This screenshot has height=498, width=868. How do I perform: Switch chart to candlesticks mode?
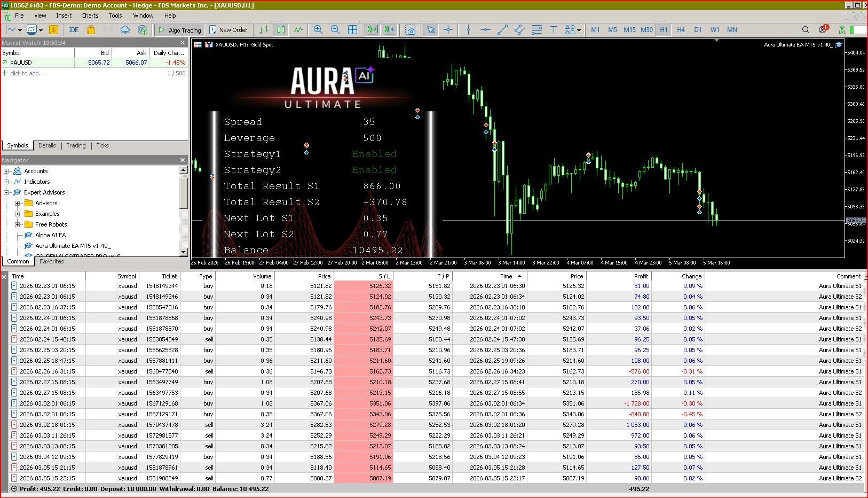pos(281,30)
